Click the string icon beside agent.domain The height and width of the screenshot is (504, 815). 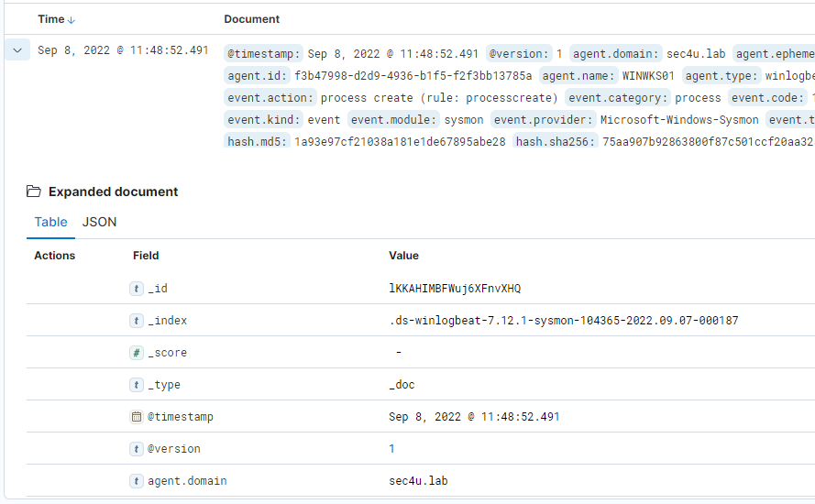(x=137, y=481)
